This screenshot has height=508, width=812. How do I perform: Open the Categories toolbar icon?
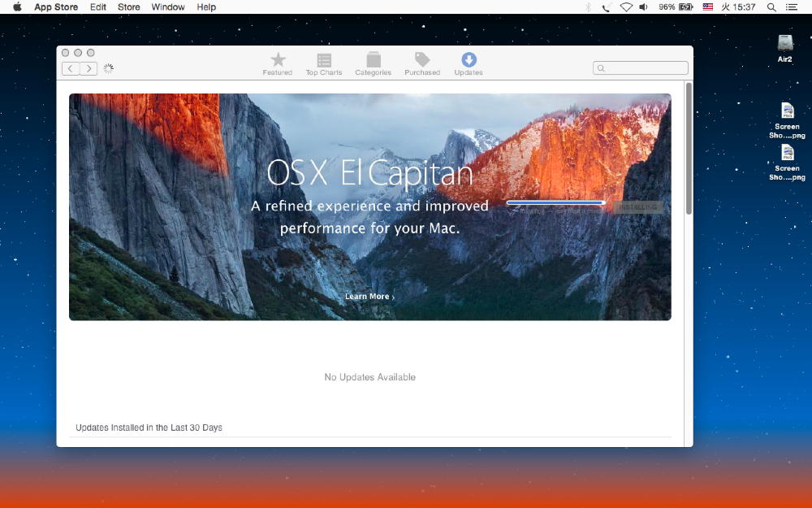point(374,59)
